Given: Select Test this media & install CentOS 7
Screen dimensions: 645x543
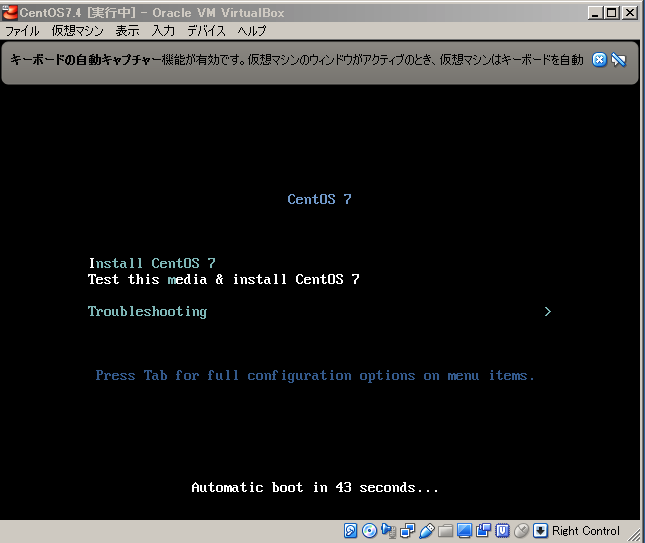Looking at the screenshot, I should coord(224,279).
